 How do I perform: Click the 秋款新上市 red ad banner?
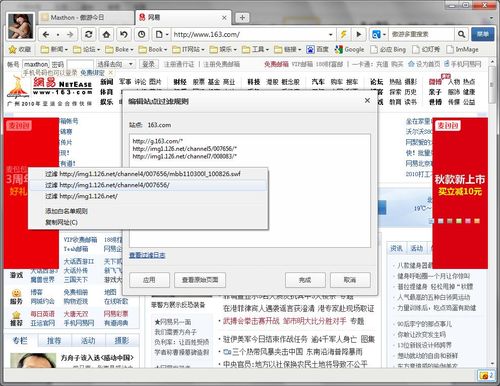point(460,193)
